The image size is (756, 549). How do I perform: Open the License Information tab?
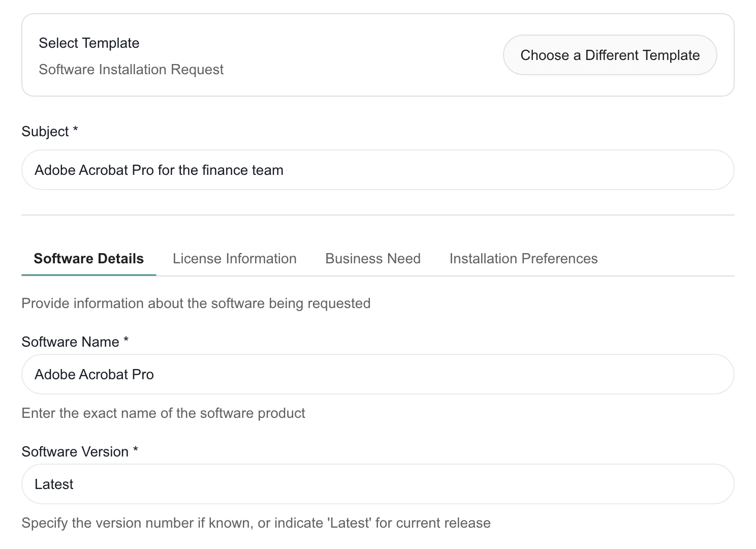pyautogui.click(x=235, y=258)
